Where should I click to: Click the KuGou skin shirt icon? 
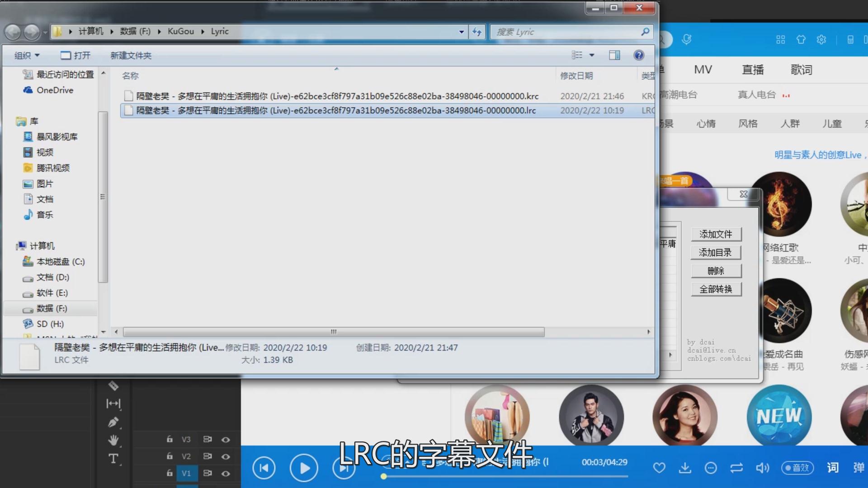[x=801, y=39]
